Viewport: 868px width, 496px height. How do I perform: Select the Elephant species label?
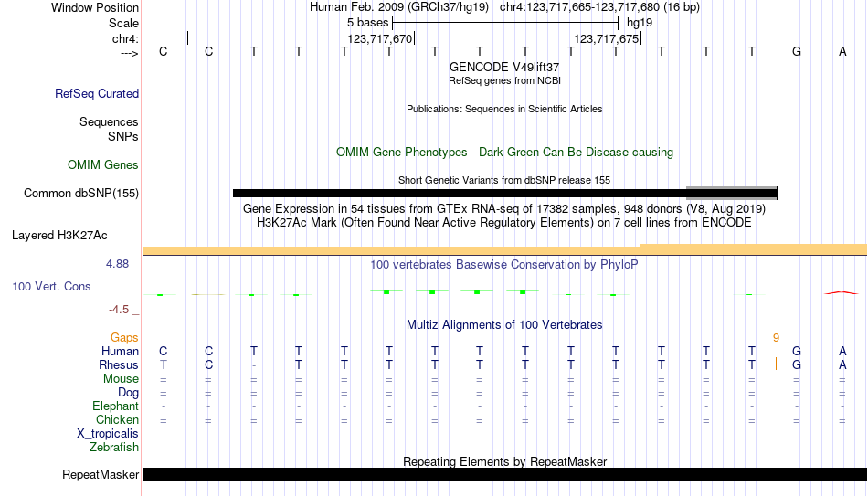click(116, 406)
